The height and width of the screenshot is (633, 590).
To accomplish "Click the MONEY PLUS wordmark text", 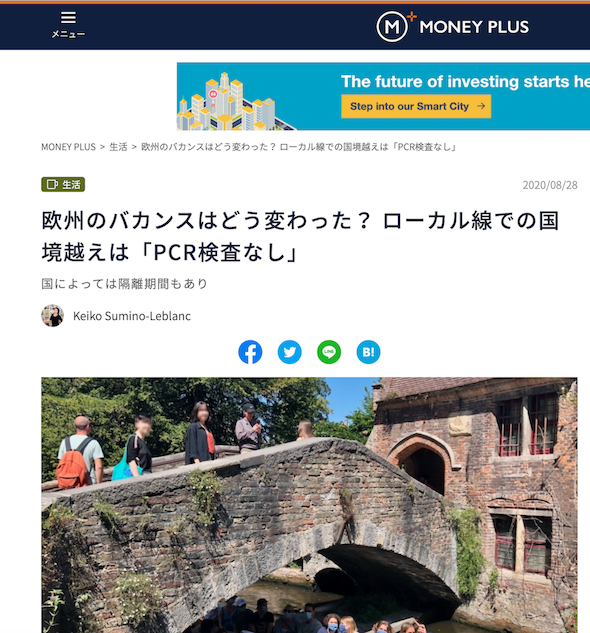I will click(x=474, y=27).
